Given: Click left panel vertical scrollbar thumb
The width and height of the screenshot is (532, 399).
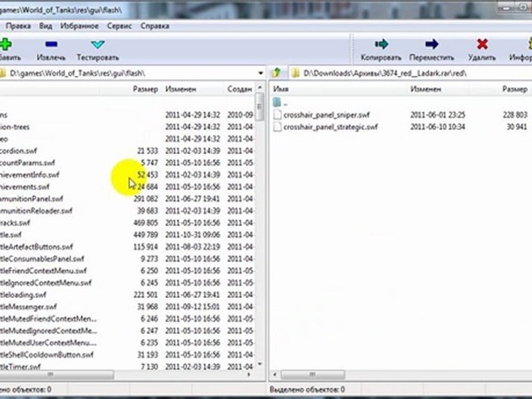Looking at the screenshot, I should [260, 106].
